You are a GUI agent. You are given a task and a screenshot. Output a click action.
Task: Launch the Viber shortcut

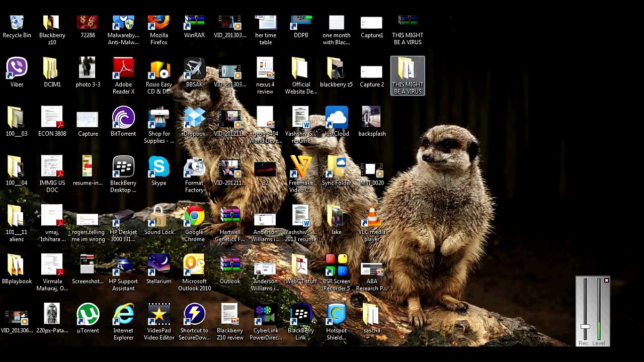(17, 73)
